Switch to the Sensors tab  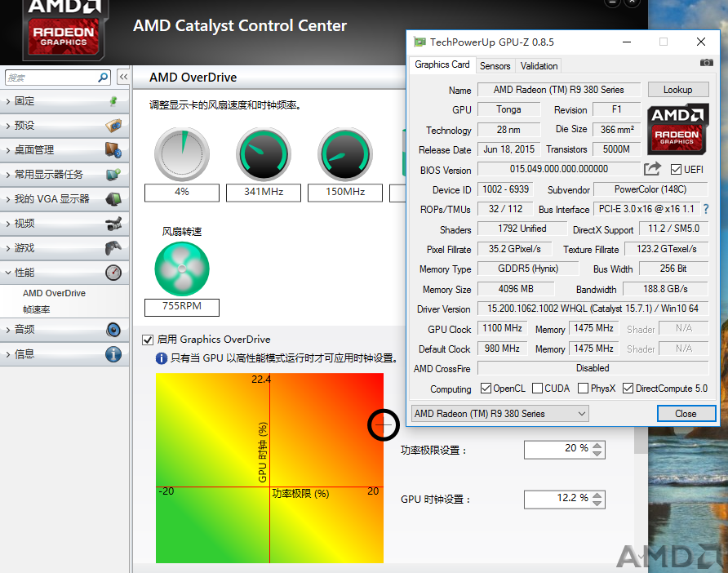495,66
